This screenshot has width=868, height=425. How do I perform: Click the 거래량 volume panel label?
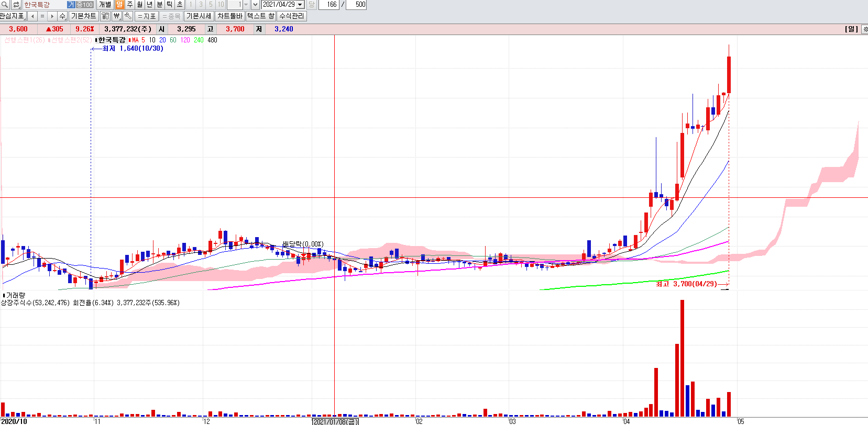[15, 295]
